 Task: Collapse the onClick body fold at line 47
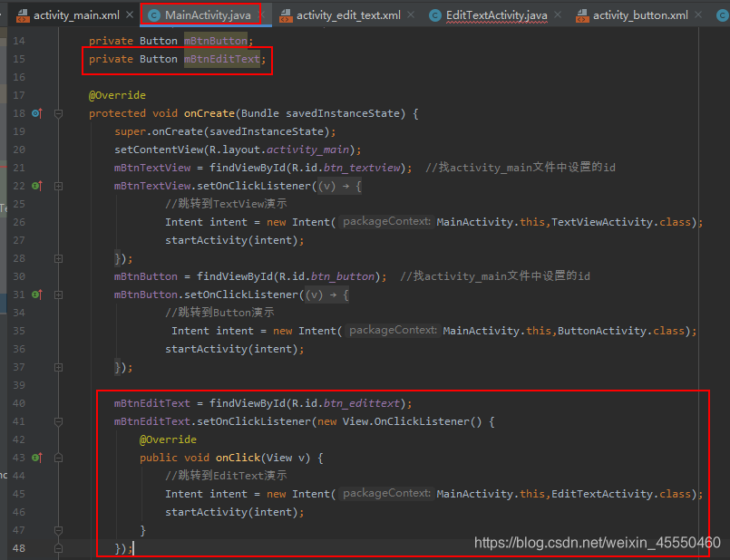(57, 529)
